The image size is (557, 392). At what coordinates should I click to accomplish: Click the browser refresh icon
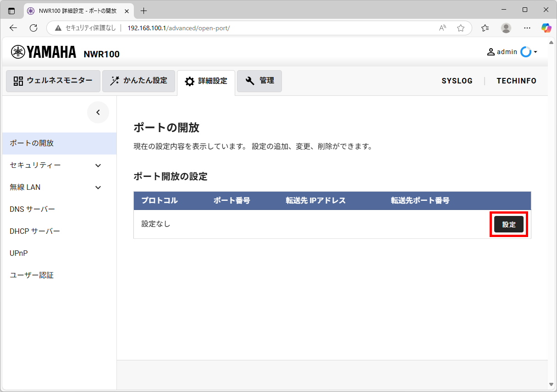[33, 28]
